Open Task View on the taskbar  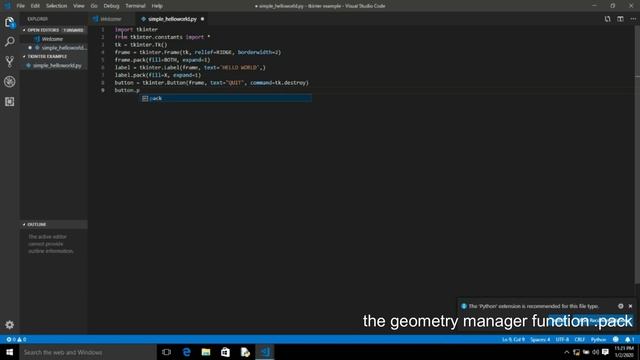pos(166,352)
